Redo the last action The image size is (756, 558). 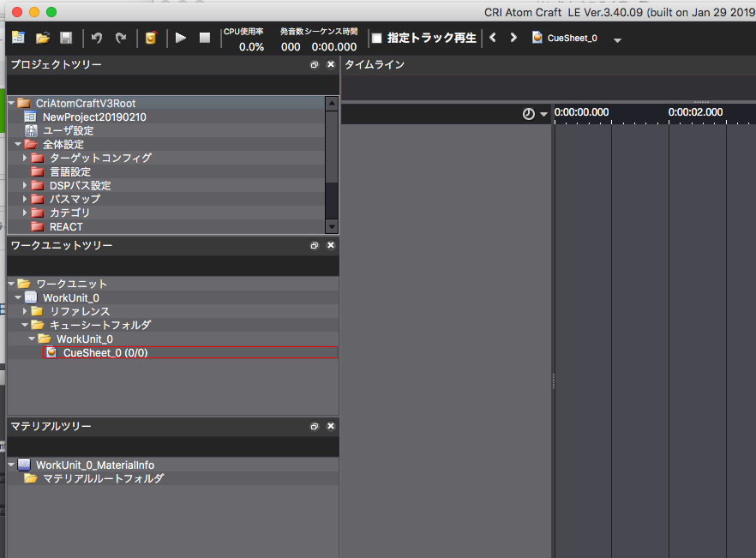[x=121, y=38]
